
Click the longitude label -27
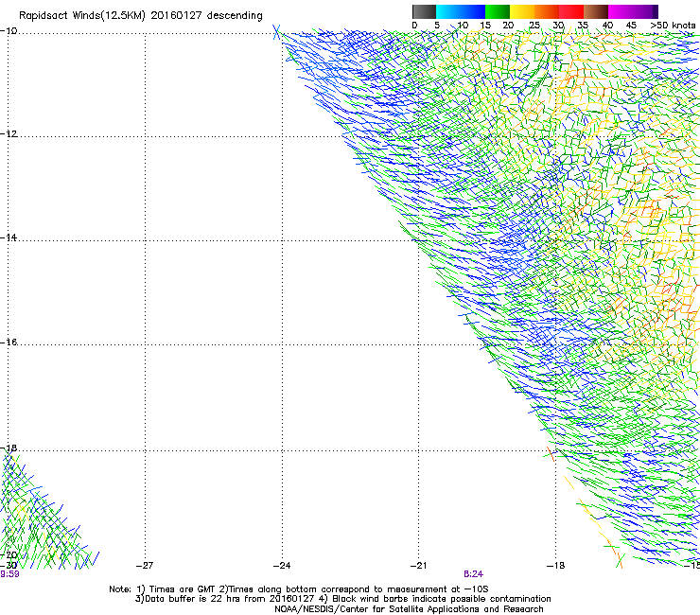tap(145, 566)
